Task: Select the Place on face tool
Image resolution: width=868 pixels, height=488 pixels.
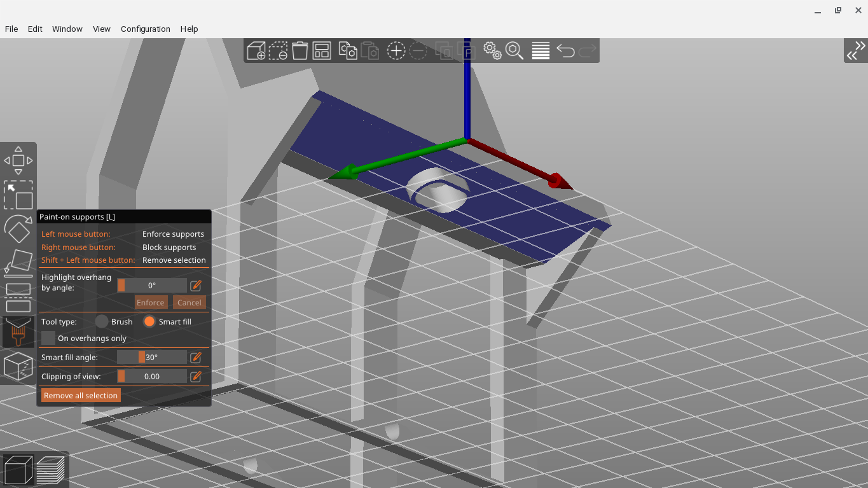Action: 18,263
